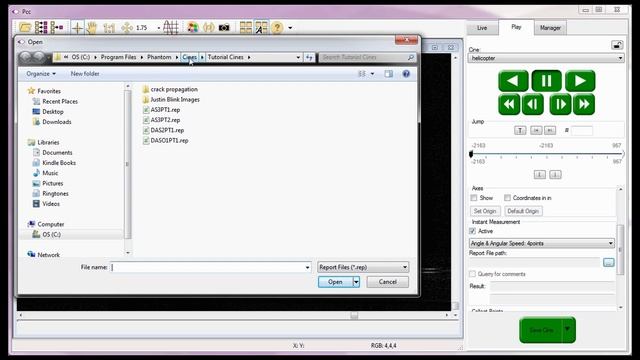Switch to the Live tab
The image size is (640, 360).
482,28
